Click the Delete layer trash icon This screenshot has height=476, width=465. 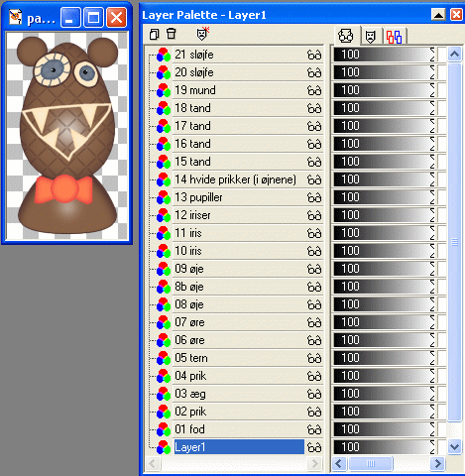point(171,34)
